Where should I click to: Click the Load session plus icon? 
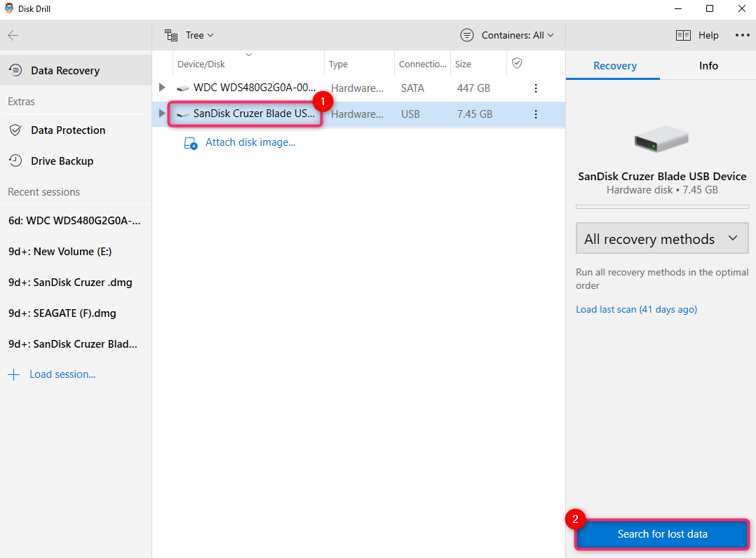pyautogui.click(x=14, y=374)
